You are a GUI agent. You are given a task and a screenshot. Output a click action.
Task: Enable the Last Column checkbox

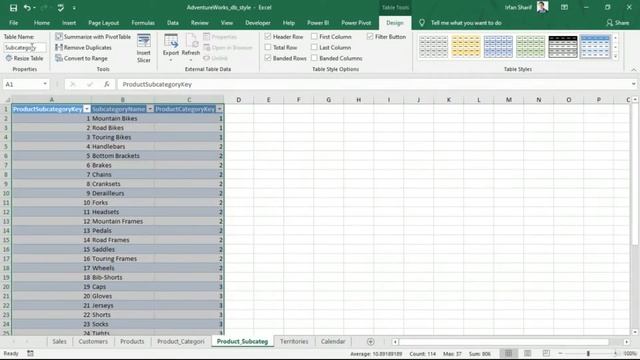314,47
